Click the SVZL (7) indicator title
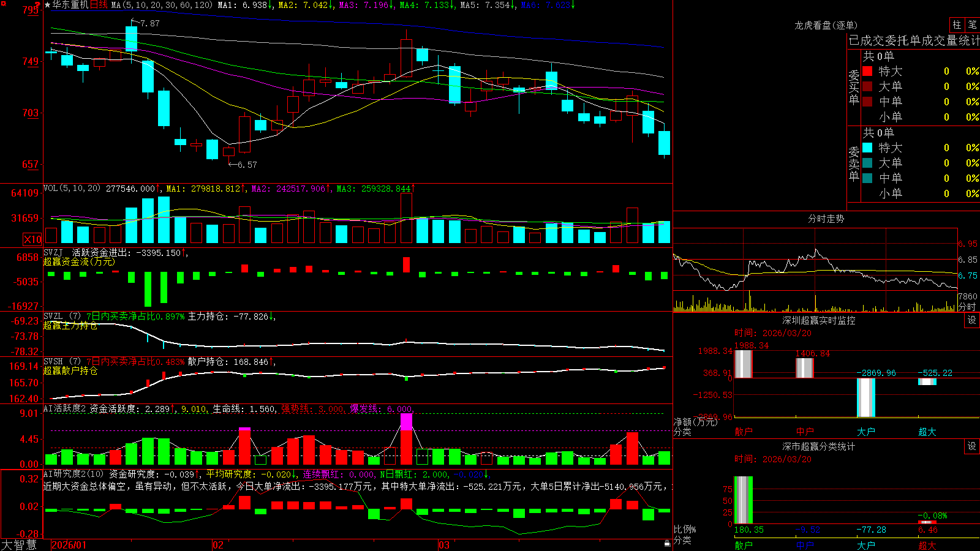This screenshot has height=551, width=980. pyautogui.click(x=62, y=317)
